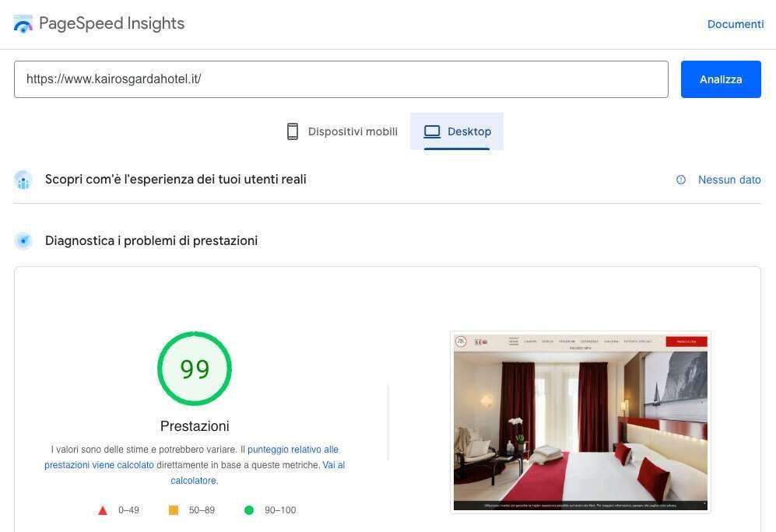This screenshot has height=532, width=776.
Task: Click the desktop laptop icon
Action: tap(432, 131)
